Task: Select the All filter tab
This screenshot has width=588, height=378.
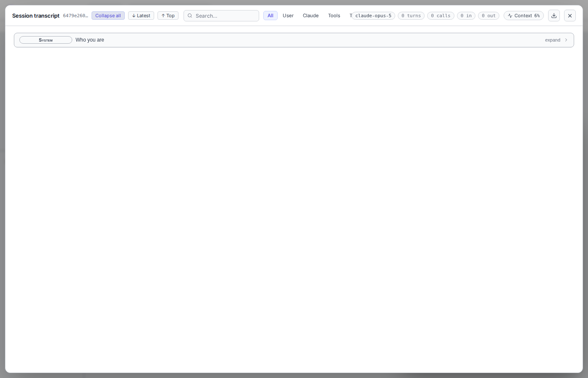Action: [x=270, y=16]
